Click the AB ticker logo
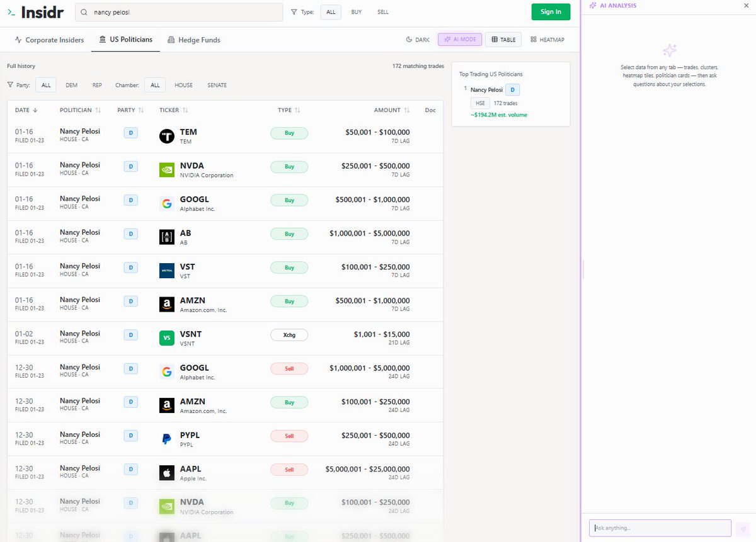 [167, 237]
